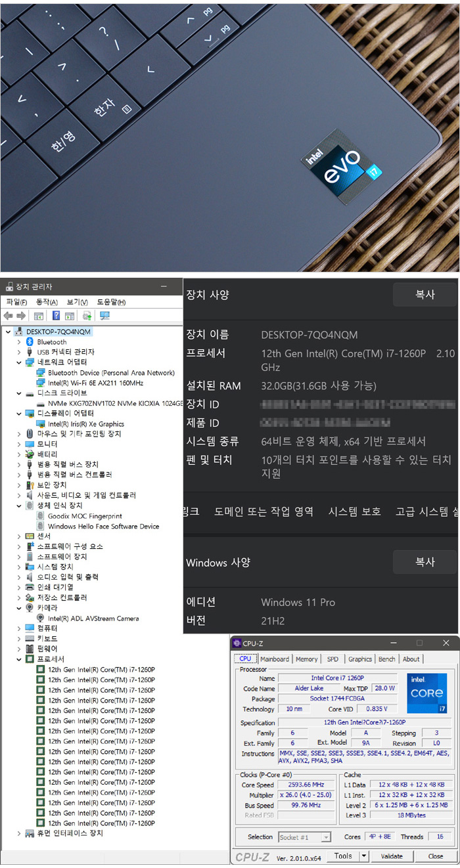This screenshot has height=868, width=460.
Task: Select Bluetooth Device (Personal Area Network) entry
Action: (112, 373)
